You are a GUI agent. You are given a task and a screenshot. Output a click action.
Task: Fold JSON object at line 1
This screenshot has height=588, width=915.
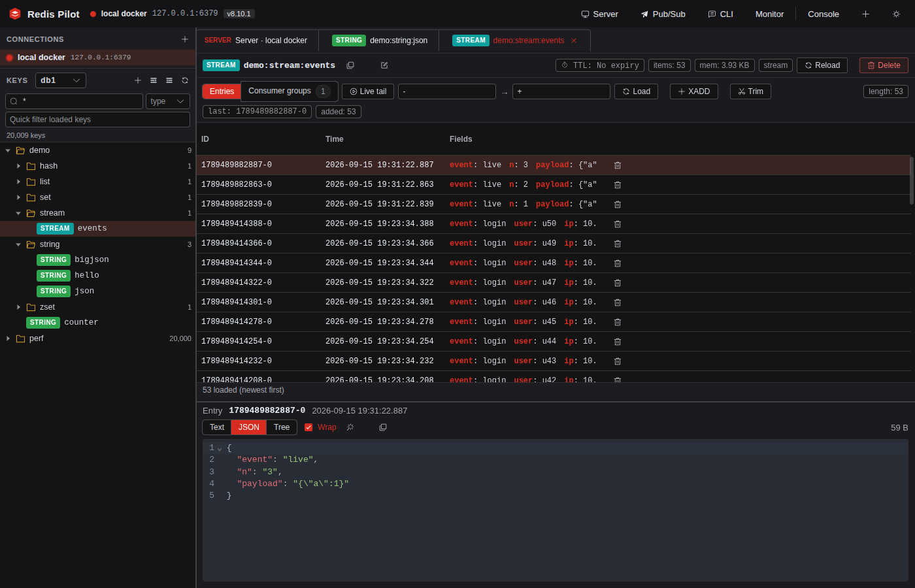[220, 449]
